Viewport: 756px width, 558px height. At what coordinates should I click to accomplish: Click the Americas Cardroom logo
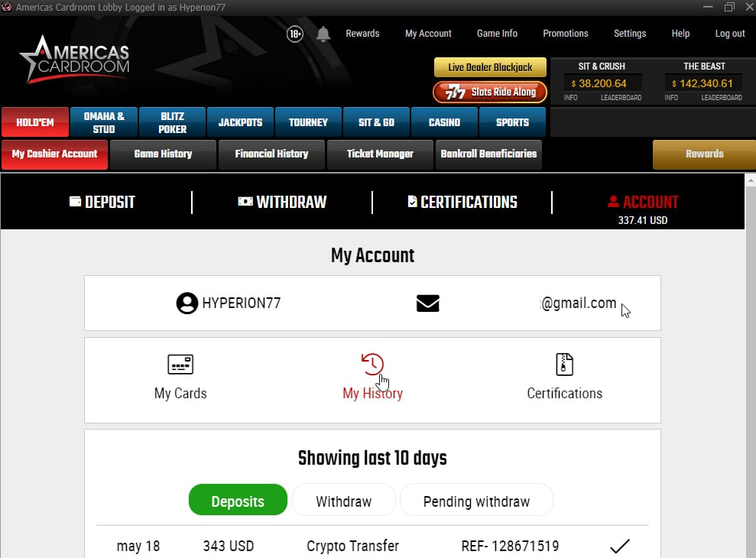[x=75, y=60]
